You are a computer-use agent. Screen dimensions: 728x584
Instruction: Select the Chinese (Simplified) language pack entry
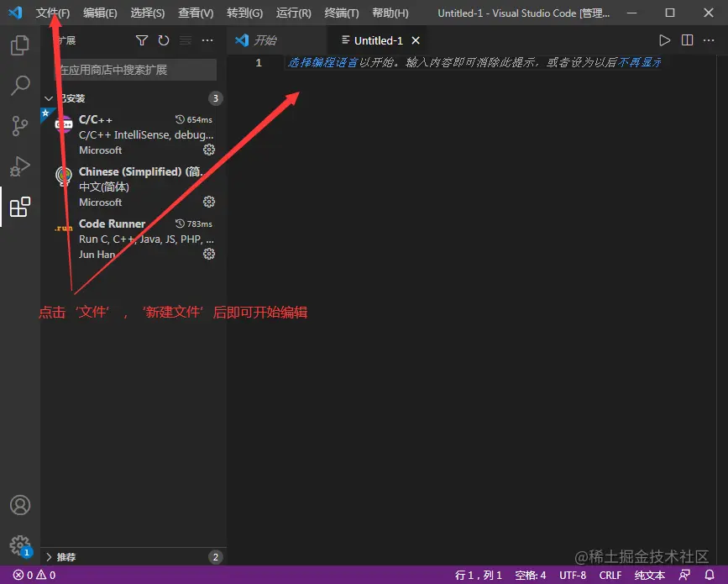click(x=134, y=187)
